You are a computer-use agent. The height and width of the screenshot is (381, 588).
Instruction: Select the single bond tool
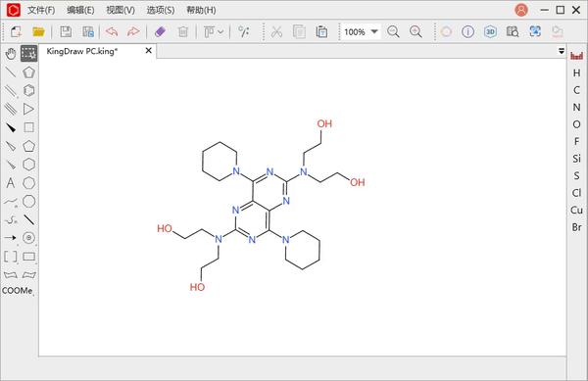click(11, 71)
